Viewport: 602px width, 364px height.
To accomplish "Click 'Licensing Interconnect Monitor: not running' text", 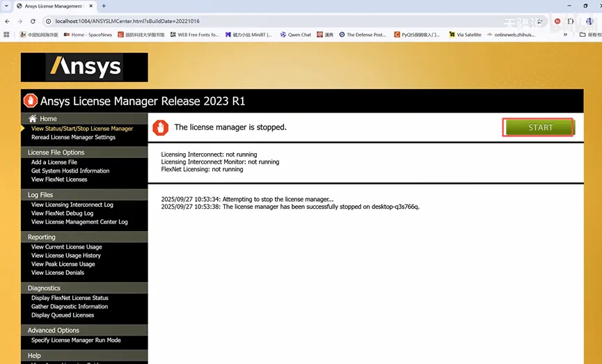I will point(220,161).
